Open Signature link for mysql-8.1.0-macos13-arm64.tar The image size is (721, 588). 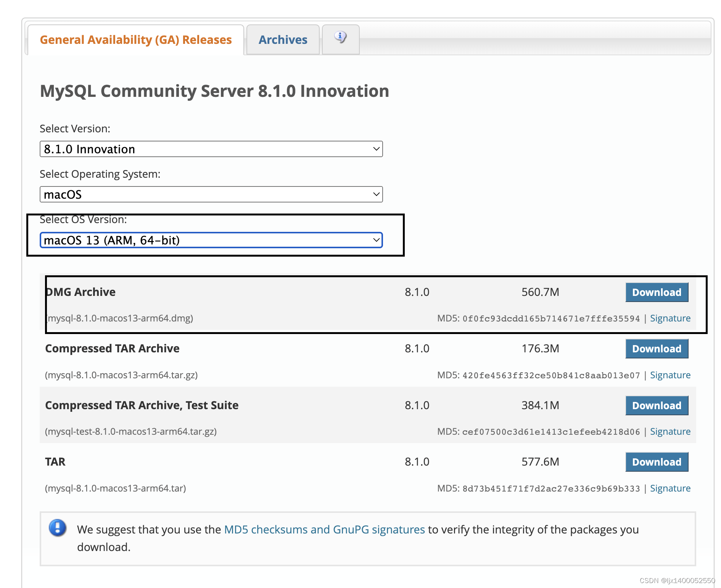670,488
